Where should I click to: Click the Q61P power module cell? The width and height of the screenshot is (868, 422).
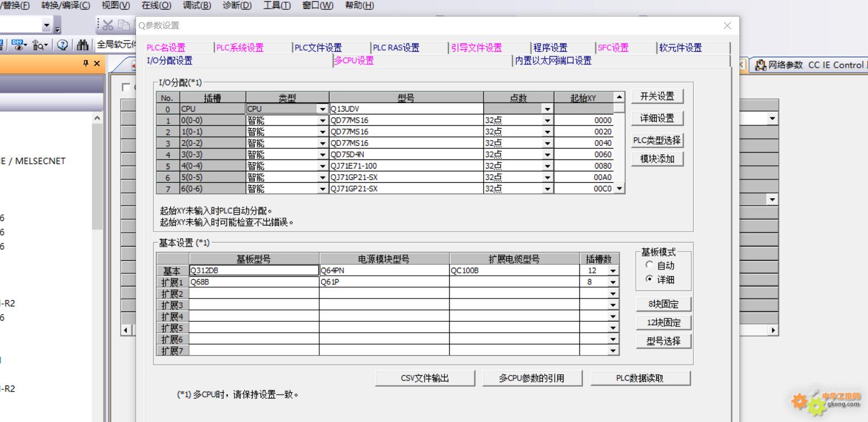[x=384, y=282]
